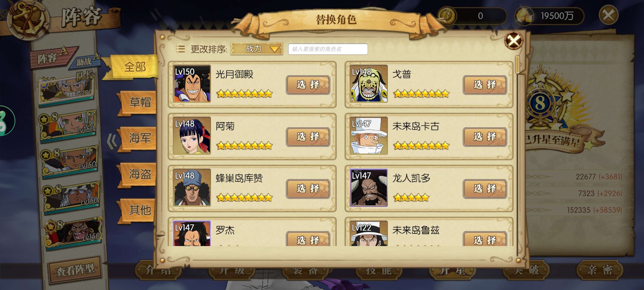The height and width of the screenshot is (290, 644).
Task: Click the list sort icon beside 更改排序
Action: point(181,49)
